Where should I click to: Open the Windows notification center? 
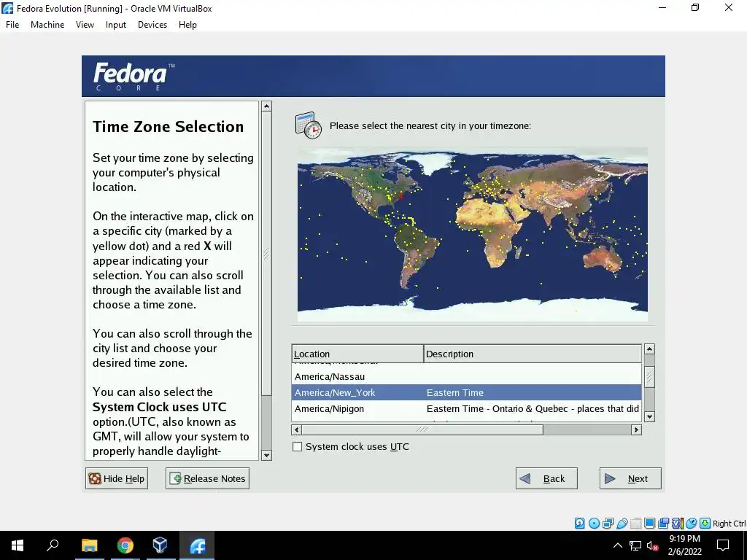723,545
